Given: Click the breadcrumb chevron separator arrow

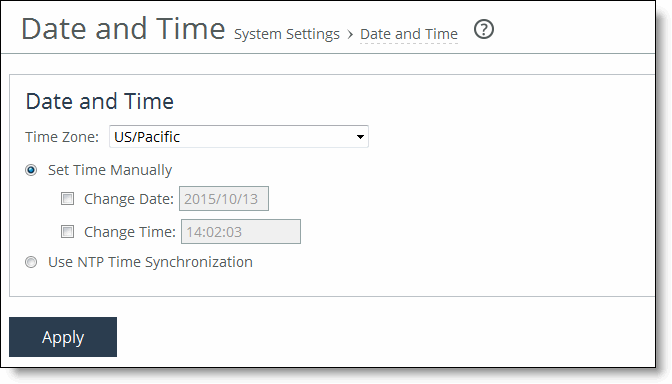Looking at the screenshot, I should click(x=350, y=34).
